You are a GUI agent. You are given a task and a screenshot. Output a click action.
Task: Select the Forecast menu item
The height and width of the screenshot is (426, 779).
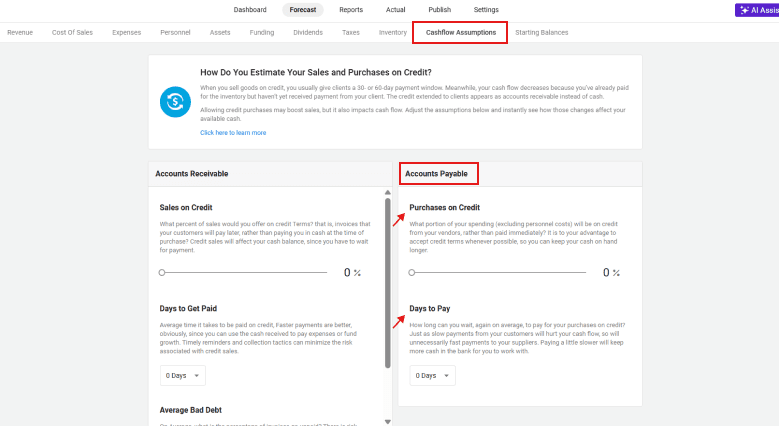click(x=303, y=10)
